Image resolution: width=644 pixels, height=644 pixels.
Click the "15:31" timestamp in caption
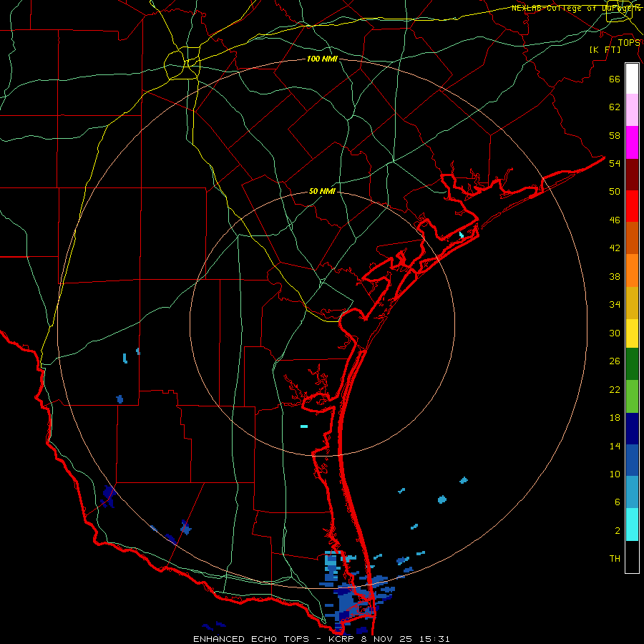pos(434,639)
